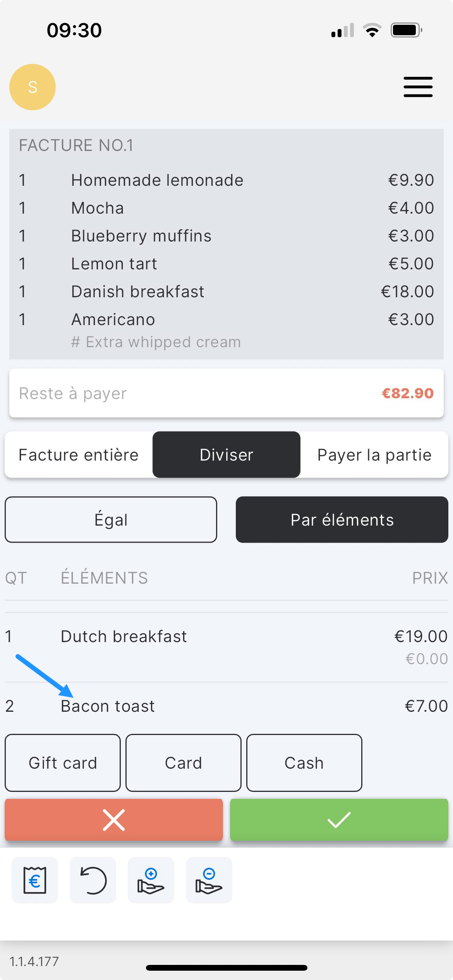453x980 pixels.
Task: Click the undo circular arrow icon
Action: [93, 880]
